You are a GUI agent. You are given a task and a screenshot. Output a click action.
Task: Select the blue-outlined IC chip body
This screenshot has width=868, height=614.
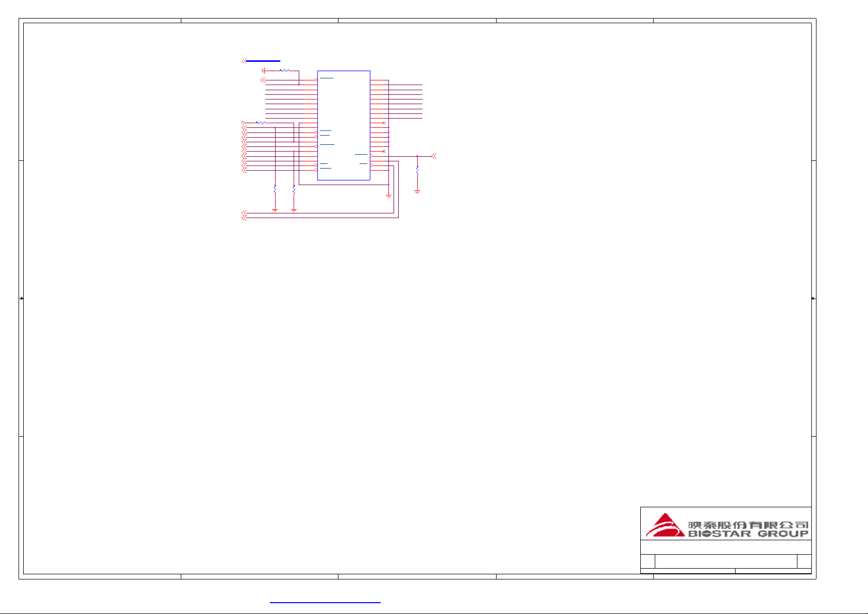click(x=344, y=125)
